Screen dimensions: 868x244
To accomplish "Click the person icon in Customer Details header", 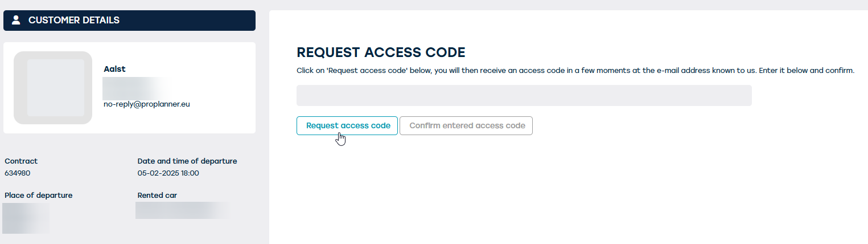I will tap(16, 20).
